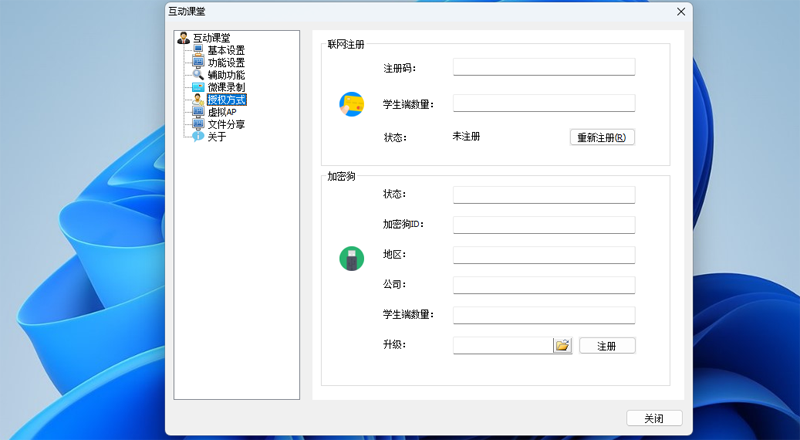
Task: Click the icon beside 虚拟AP
Action: (198, 112)
